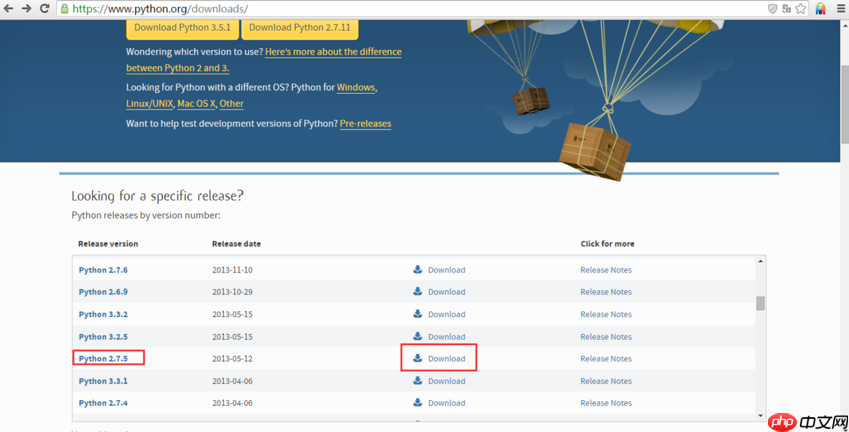Click the 2013-05-12 release date

(232, 358)
